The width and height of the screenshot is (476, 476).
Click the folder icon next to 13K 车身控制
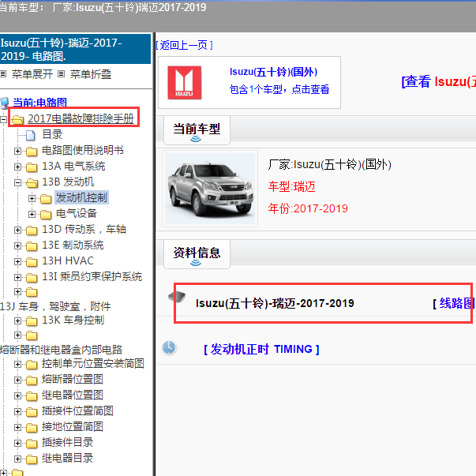click(x=32, y=320)
